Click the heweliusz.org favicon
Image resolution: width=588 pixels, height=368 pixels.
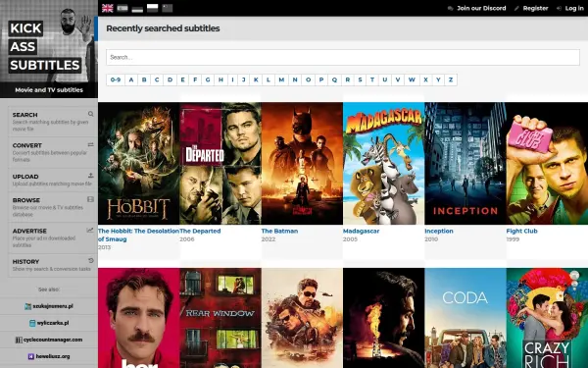(31, 356)
